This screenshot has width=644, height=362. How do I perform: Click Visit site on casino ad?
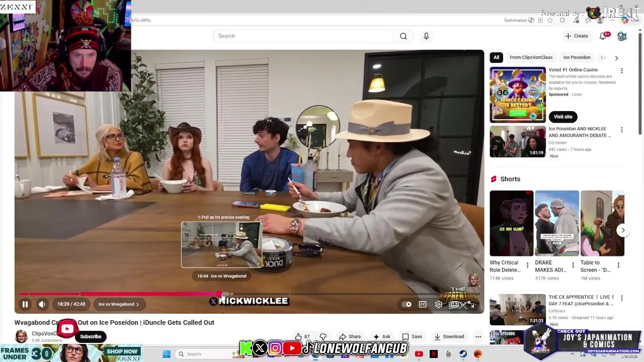click(563, 117)
